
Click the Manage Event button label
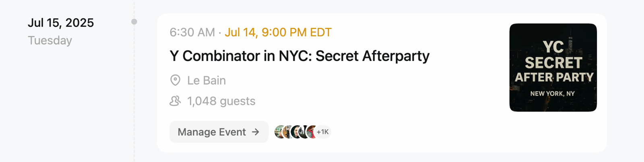(x=212, y=132)
